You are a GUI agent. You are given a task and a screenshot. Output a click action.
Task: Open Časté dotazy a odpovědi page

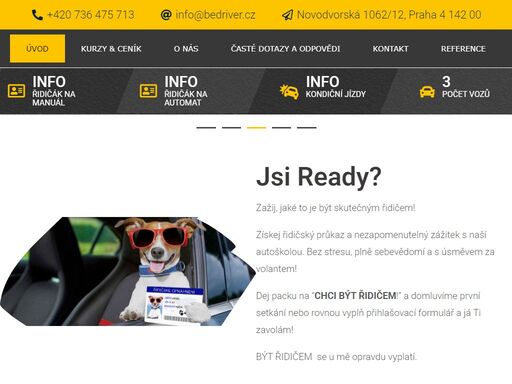(285, 49)
